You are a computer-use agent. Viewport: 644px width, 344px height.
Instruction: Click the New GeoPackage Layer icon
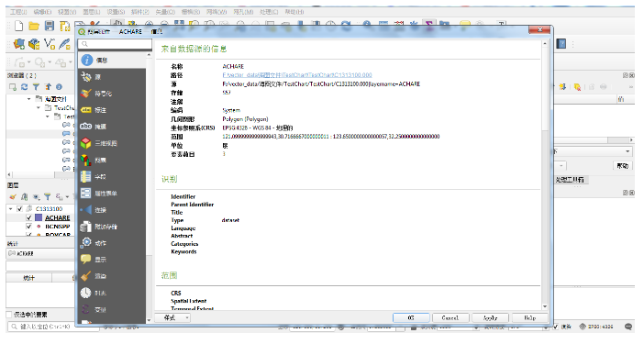click(35, 43)
